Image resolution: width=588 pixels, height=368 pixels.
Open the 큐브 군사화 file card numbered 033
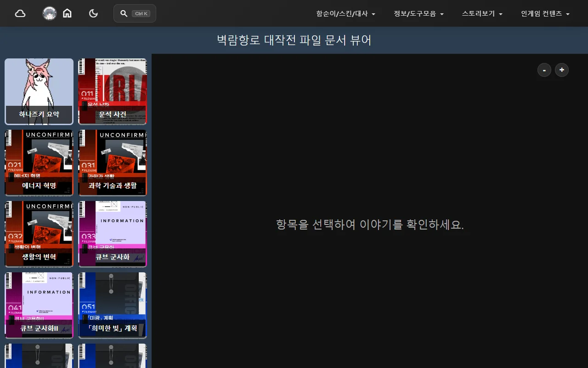[113, 234]
